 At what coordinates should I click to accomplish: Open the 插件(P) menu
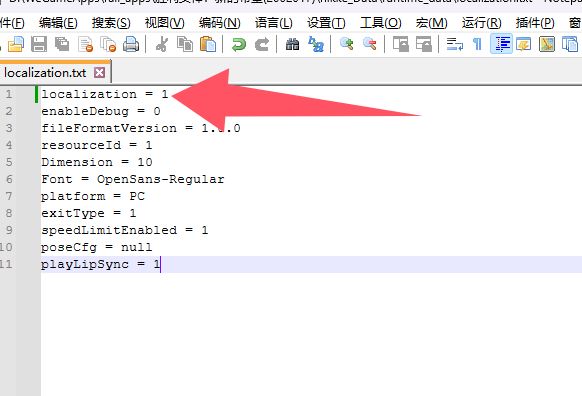click(x=535, y=23)
